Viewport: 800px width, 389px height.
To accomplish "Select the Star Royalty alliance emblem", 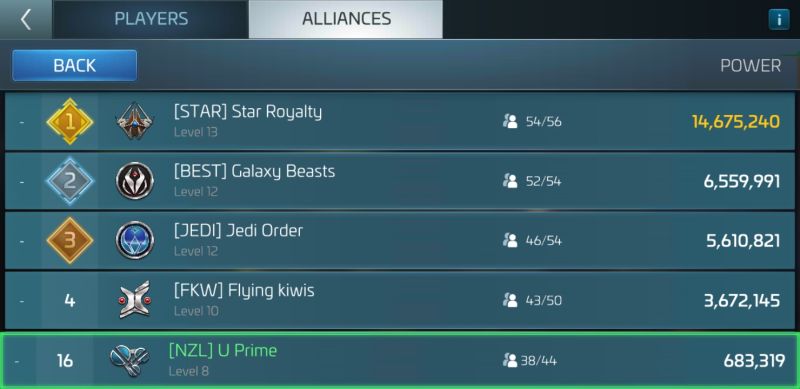I will point(135,121).
